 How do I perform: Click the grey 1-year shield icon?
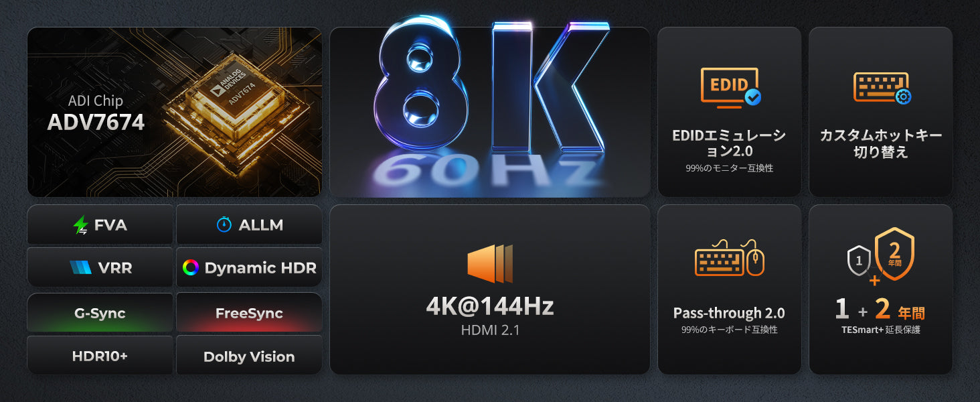(x=859, y=261)
